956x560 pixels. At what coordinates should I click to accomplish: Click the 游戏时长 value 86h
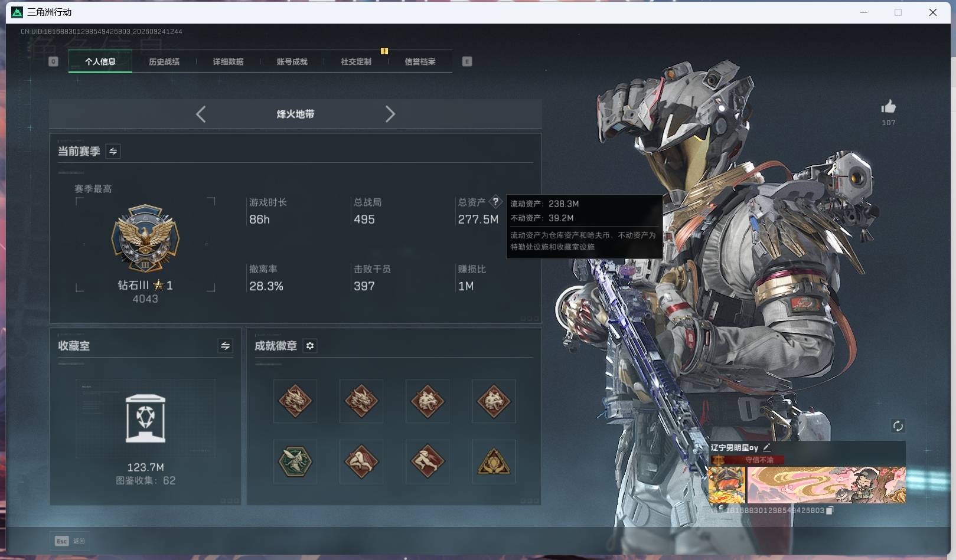click(260, 220)
